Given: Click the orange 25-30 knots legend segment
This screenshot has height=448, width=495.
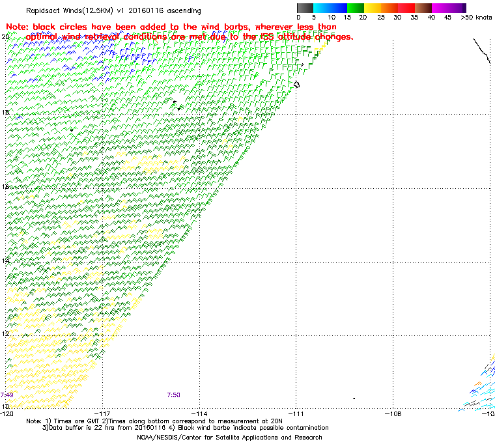Looking at the screenshot, I should (x=389, y=8).
